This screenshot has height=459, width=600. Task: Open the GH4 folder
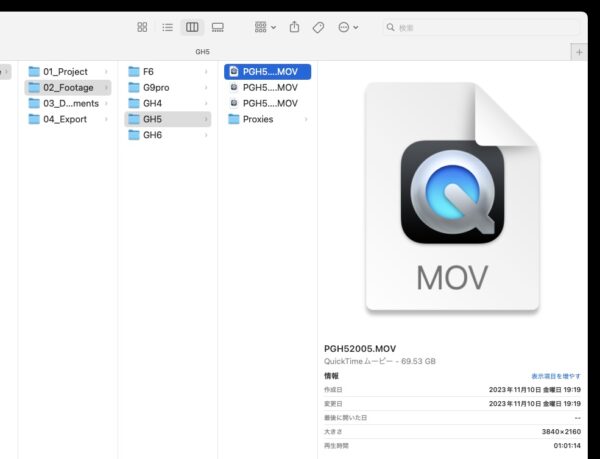click(168, 103)
